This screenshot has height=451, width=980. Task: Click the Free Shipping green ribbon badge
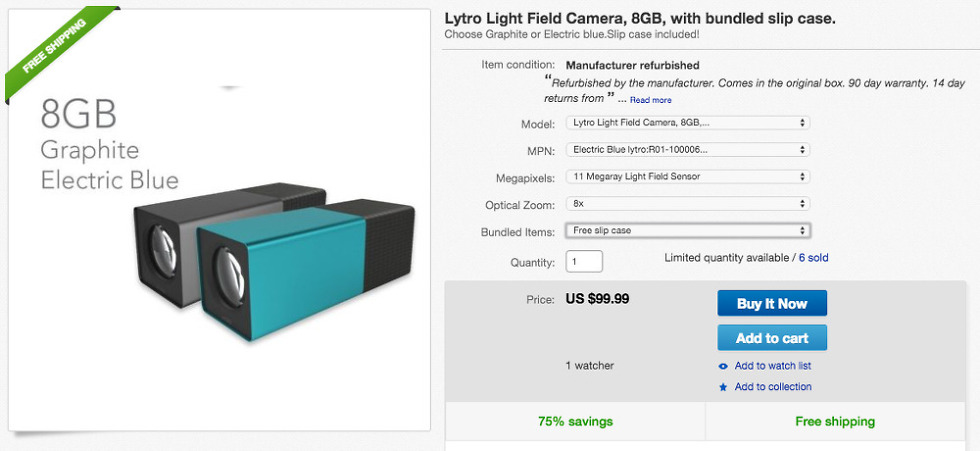[x=58, y=47]
